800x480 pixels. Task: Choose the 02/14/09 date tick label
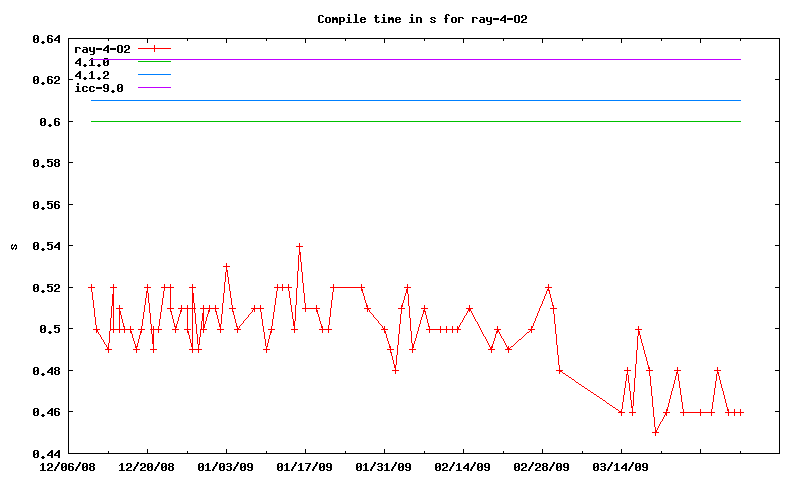tap(463, 466)
